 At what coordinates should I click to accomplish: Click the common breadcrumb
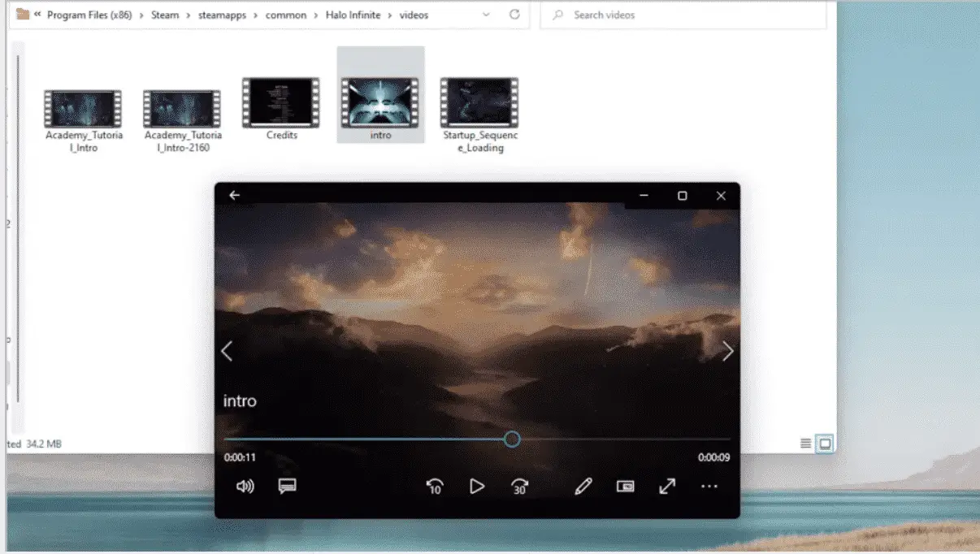tap(286, 15)
